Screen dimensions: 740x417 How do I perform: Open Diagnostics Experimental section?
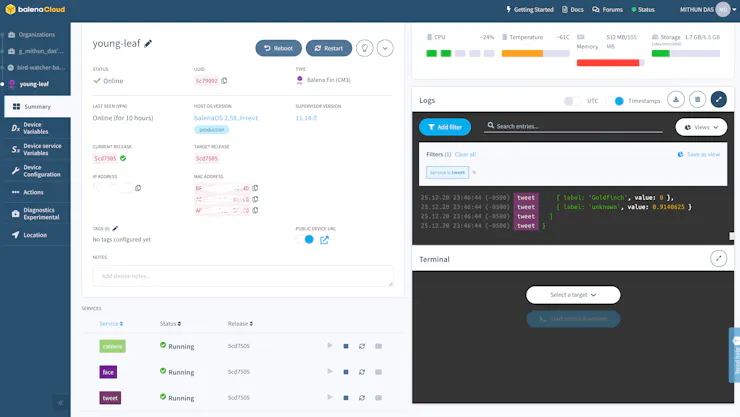point(37,214)
